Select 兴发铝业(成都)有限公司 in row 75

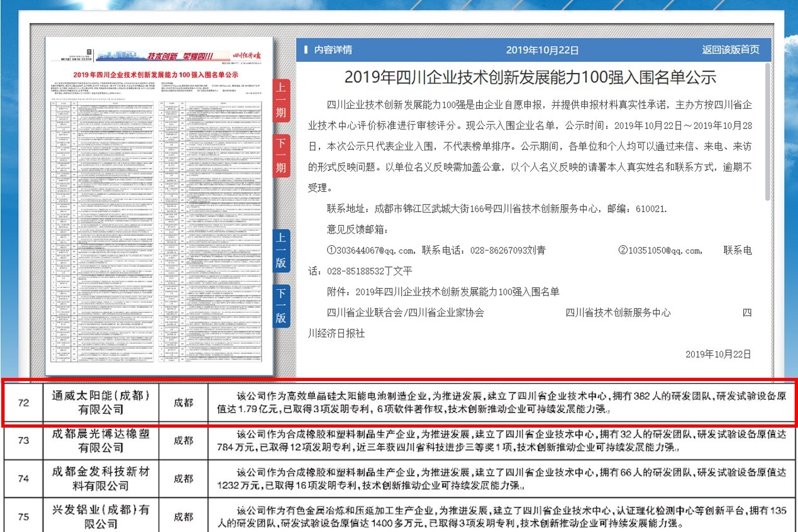101,516
